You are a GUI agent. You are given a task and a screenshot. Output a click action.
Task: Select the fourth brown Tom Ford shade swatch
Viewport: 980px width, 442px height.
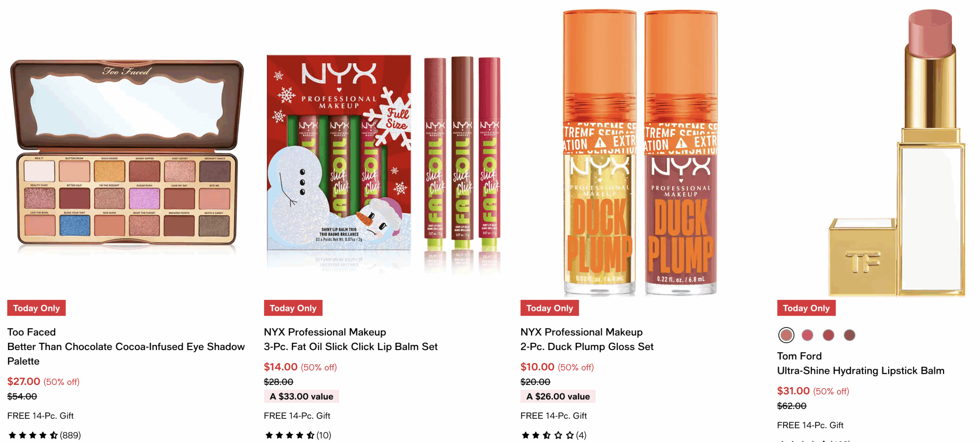(849, 335)
